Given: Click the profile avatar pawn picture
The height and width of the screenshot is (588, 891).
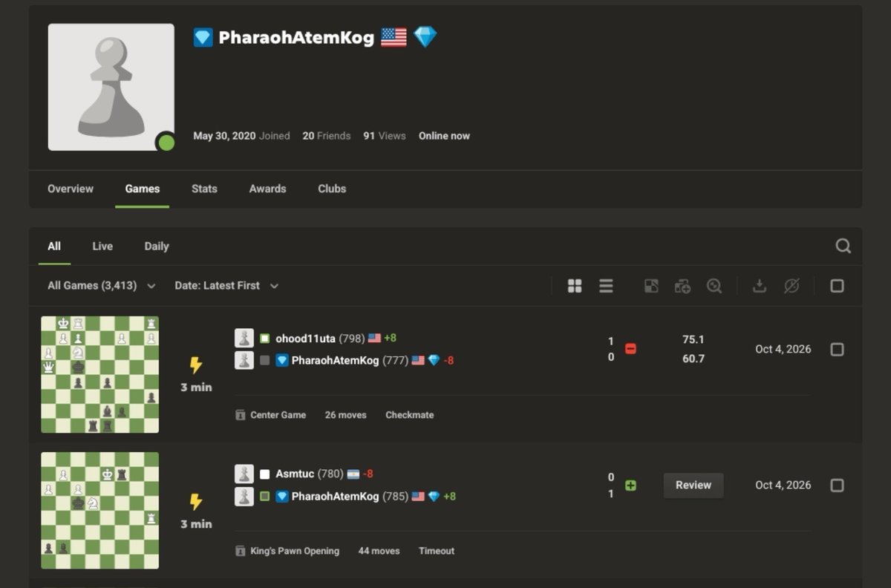Looking at the screenshot, I should (x=111, y=87).
